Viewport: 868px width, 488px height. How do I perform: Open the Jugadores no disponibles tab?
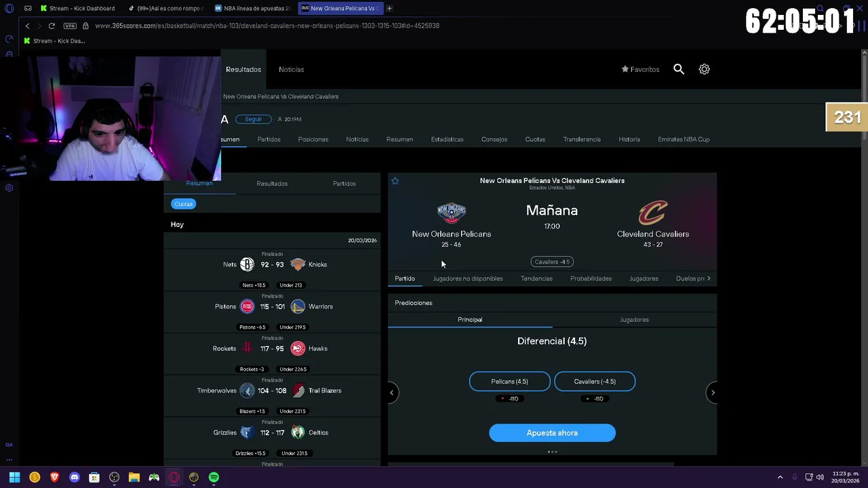[468, 279]
